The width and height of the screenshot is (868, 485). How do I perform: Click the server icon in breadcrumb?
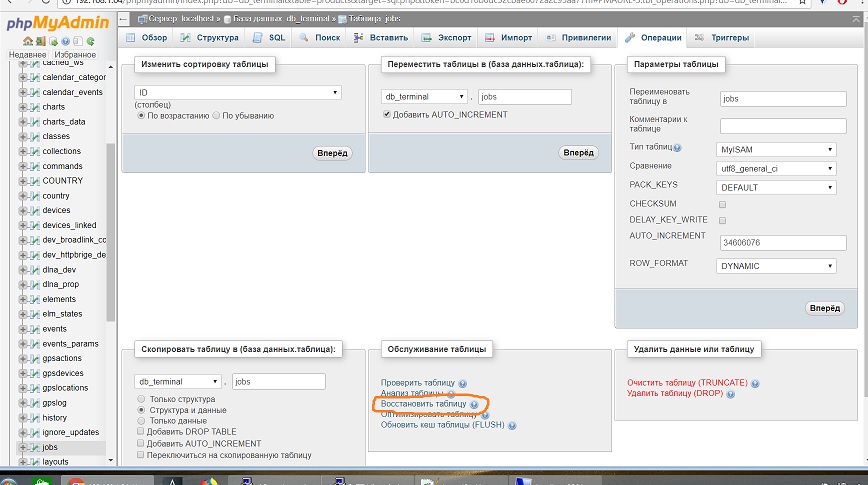[142, 19]
